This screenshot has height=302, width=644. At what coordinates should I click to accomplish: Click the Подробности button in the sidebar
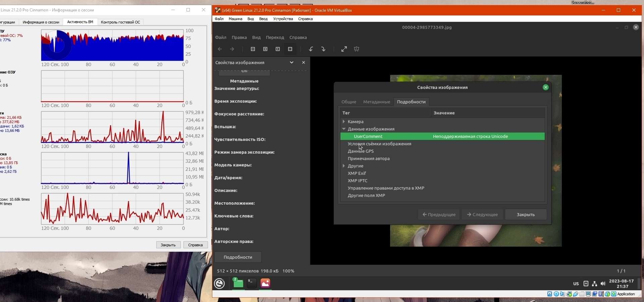(x=238, y=257)
